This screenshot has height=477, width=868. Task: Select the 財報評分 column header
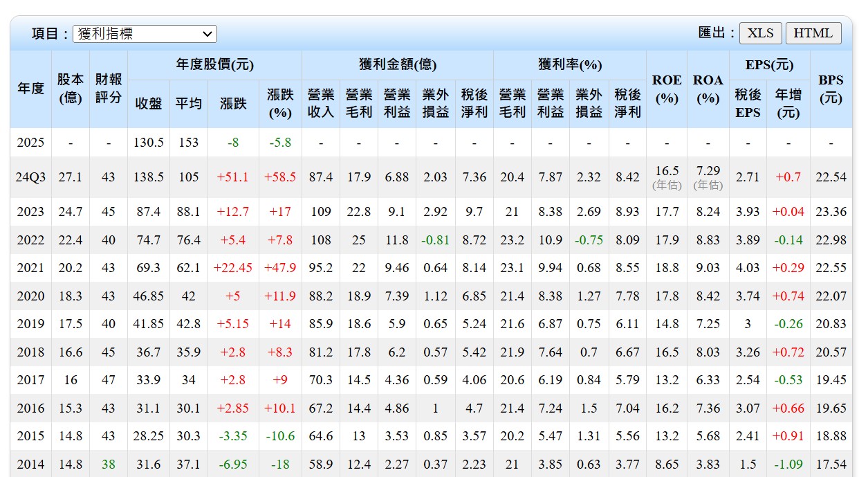[109, 89]
